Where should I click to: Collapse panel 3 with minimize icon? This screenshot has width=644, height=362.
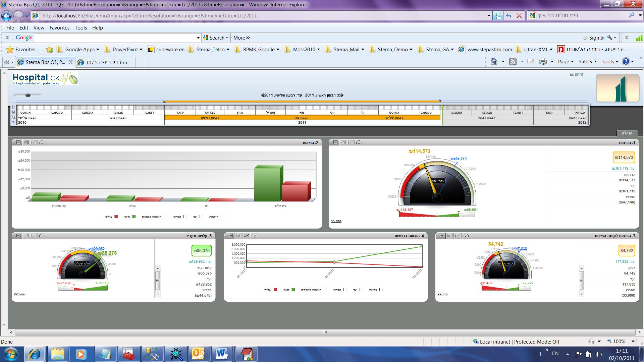coord(442,236)
